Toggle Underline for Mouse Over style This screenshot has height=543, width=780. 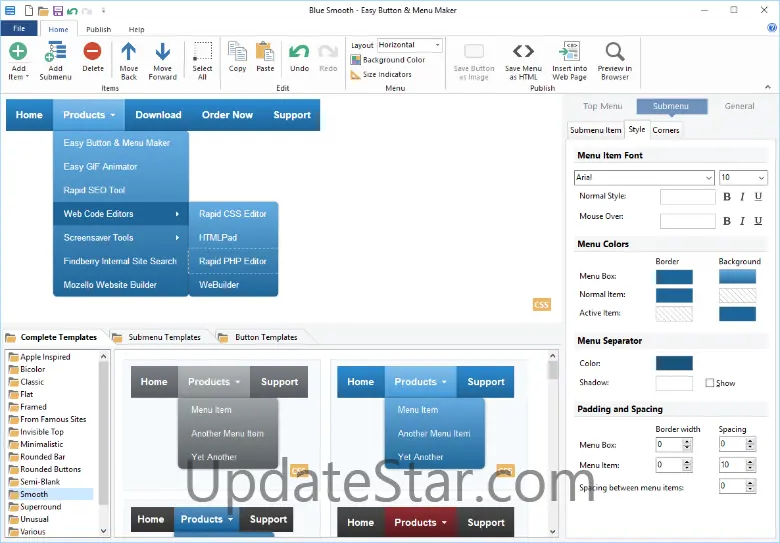click(758, 221)
